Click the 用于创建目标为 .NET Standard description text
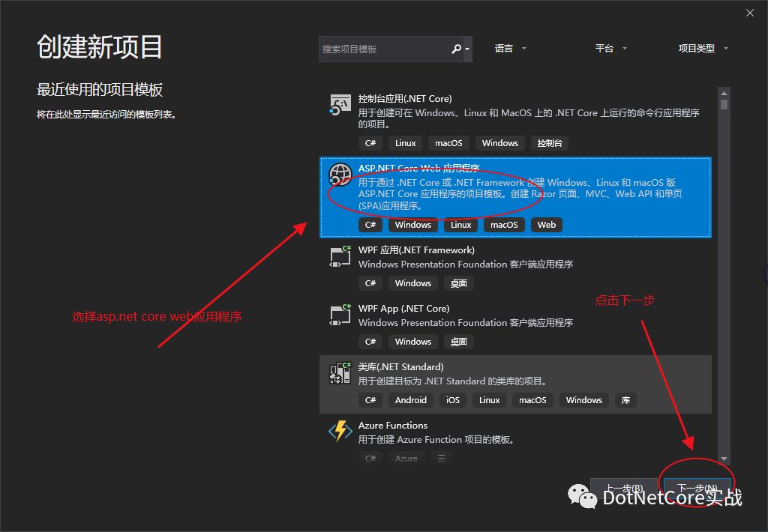The height and width of the screenshot is (532, 768). (x=452, y=381)
